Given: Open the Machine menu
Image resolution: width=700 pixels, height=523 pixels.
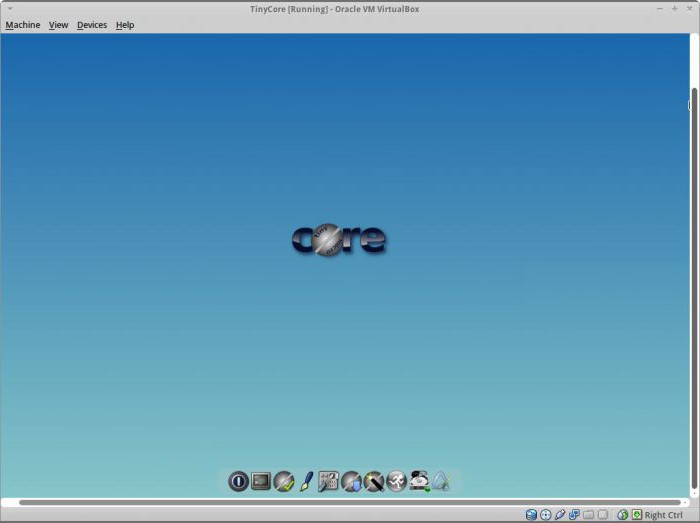Looking at the screenshot, I should click(23, 25).
